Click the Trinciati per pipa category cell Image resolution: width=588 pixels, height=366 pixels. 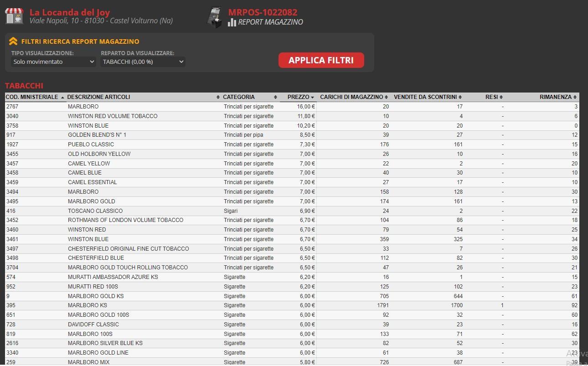243,135
